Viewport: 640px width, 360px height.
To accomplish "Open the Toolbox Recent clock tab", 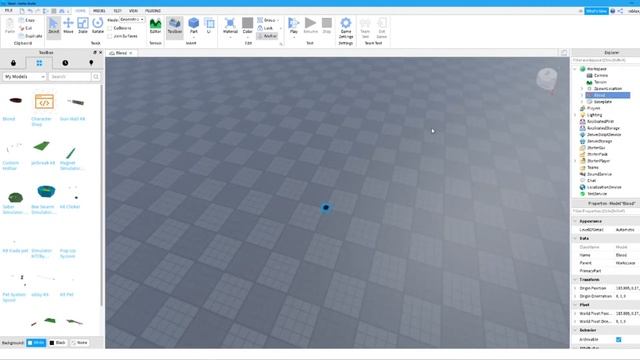I will coord(65,63).
